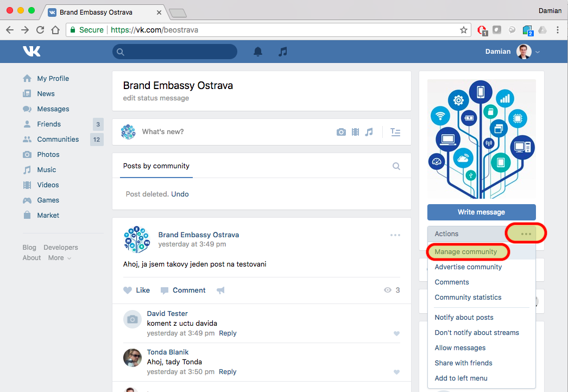Attach a video using the film icon
Viewport: 568px width, 392px height.
pyautogui.click(x=355, y=132)
